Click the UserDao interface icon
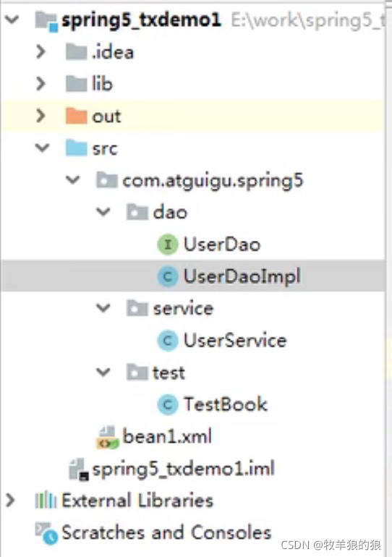The height and width of the screenshot is (557, 392). pos(168,245)
